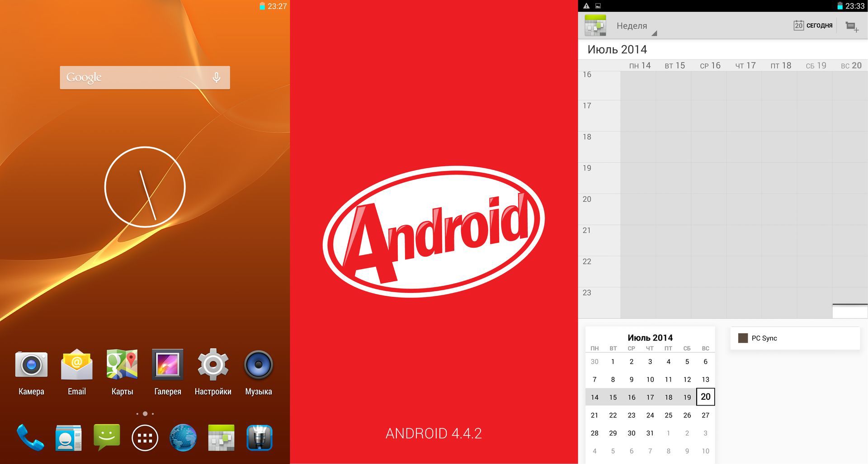The image size is (868, 464).
Task: Select date 24 in the mini month
Action: pyautogui.click(x=650, y=415)
